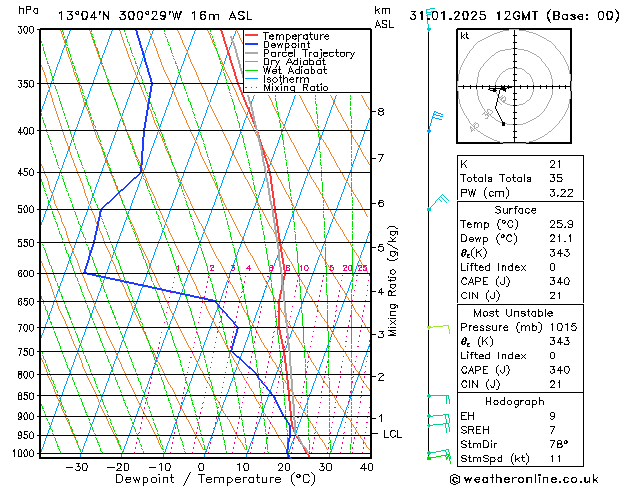Screen dimensions: 629x486
Task: Click the station coordinates '13°04'N 300°29'W 16m ASL'
Action: pyautogui.click(x=155, y=16)
